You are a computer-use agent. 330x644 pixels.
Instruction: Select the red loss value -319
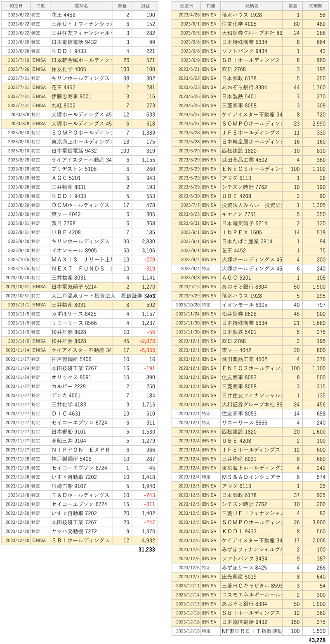pos(149,269)
